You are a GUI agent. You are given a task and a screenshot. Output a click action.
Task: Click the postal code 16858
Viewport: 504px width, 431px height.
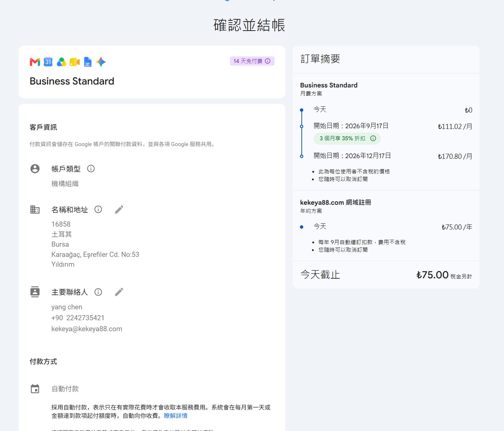tap(61, 224)
